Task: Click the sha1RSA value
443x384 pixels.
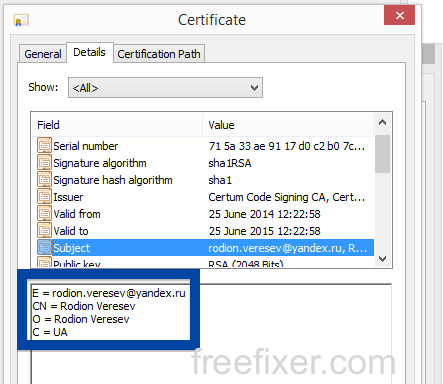Action: (x=230, y=163)
